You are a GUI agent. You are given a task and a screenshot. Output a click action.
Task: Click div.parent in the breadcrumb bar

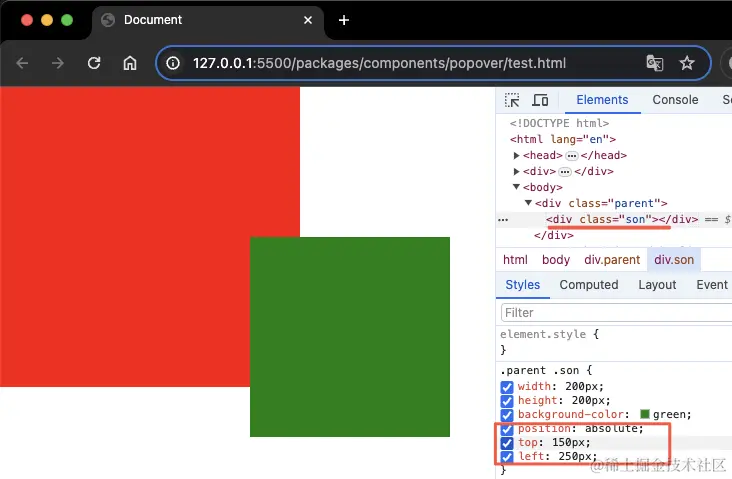[612, 260]
